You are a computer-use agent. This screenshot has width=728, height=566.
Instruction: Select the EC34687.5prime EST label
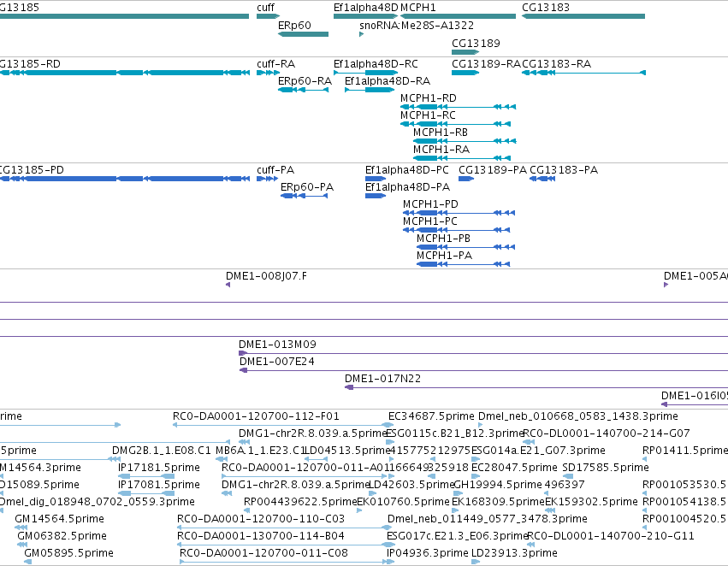click(431, 416)
